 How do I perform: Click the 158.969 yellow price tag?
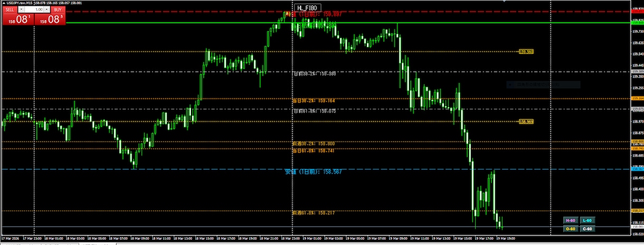coord(526,121)
